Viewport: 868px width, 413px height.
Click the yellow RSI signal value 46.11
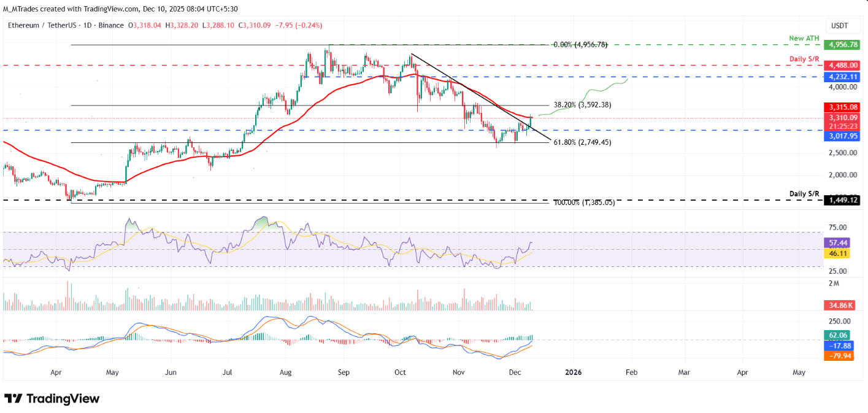[x=839, y=253]
